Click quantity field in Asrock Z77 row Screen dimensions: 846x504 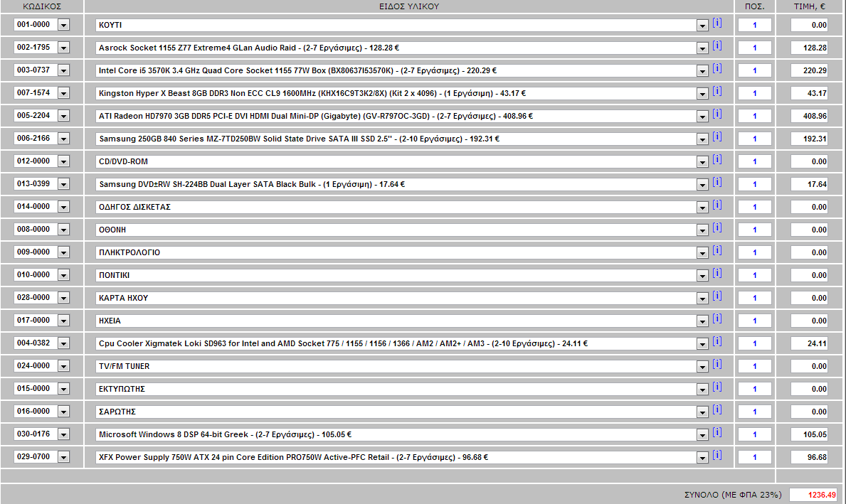[x=755, y=48]
